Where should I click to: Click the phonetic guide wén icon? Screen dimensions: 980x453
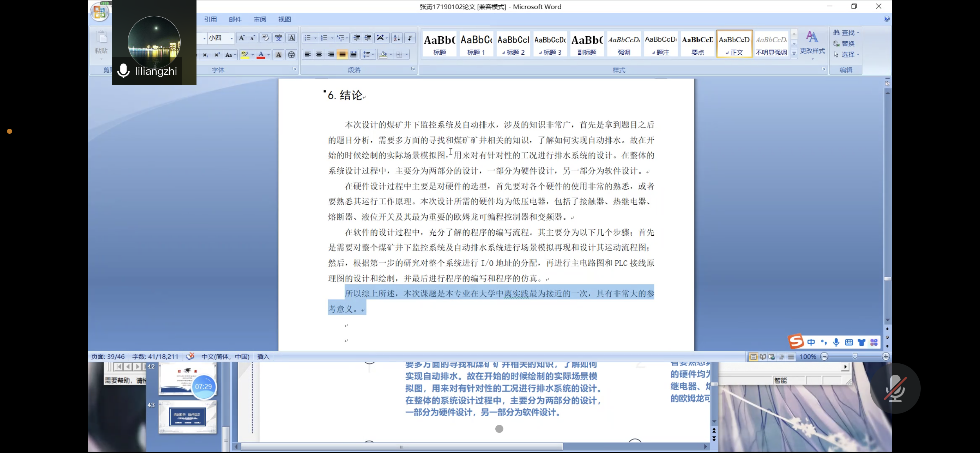click(x=278, y=38)
